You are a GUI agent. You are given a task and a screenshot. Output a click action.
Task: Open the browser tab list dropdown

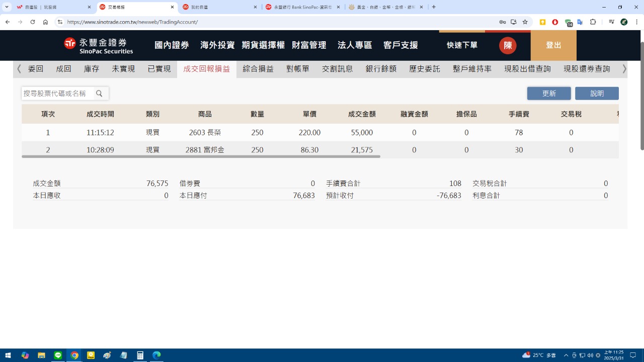(7, 7)
